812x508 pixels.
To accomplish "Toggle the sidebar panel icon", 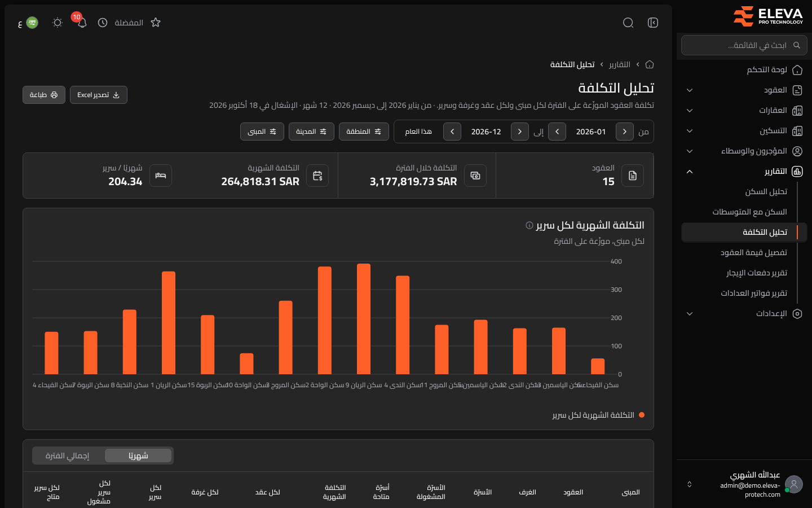I will click(653, 23).
